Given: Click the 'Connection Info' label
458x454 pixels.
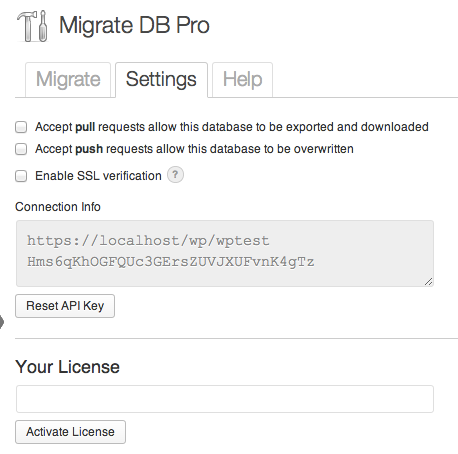Looking at the screenshot, I should point(58,207).
